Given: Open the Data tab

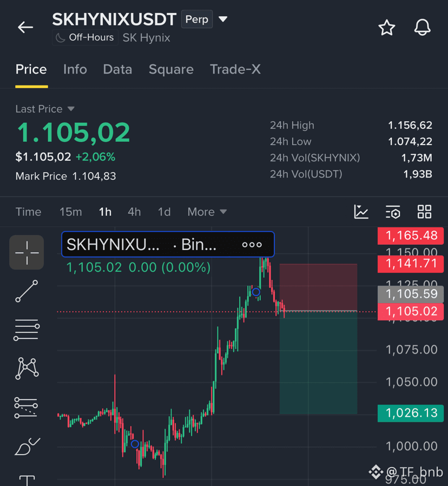Looking at the screenshot, I should pos(117,69).
